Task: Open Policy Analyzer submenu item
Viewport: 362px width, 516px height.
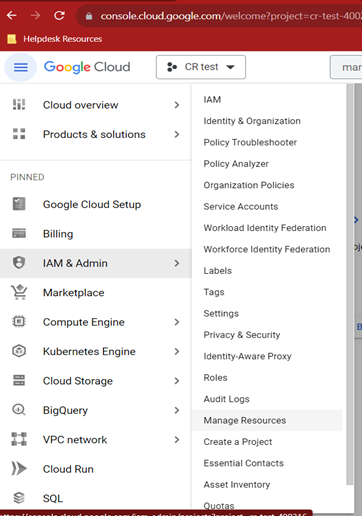Action: tap(236, 164)
